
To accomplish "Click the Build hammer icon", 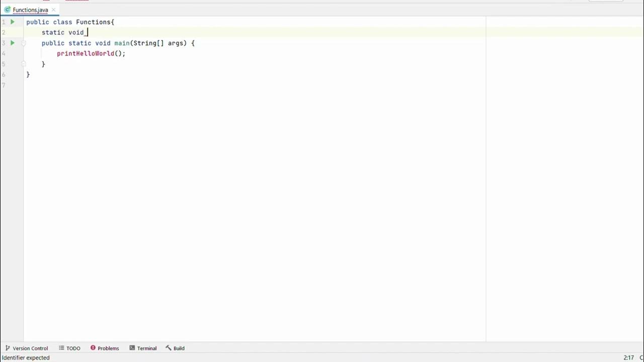I will [x=169, y=348].
